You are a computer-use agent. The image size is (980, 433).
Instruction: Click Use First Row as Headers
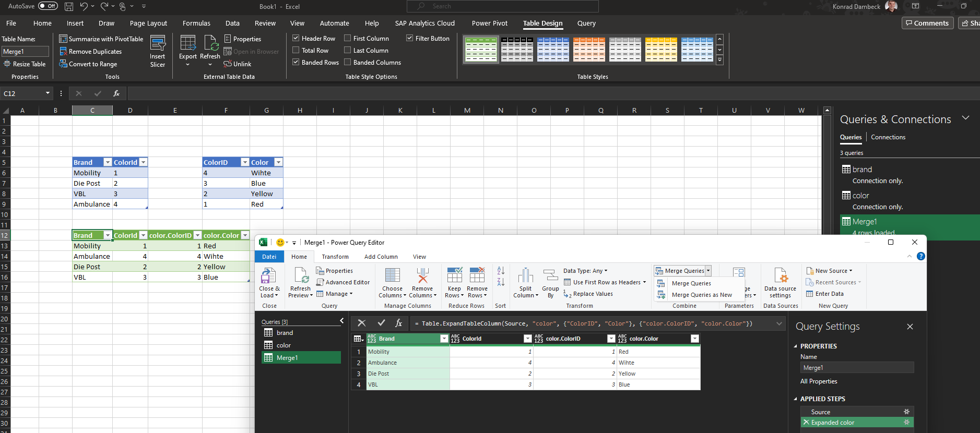(x=605, y=282)
